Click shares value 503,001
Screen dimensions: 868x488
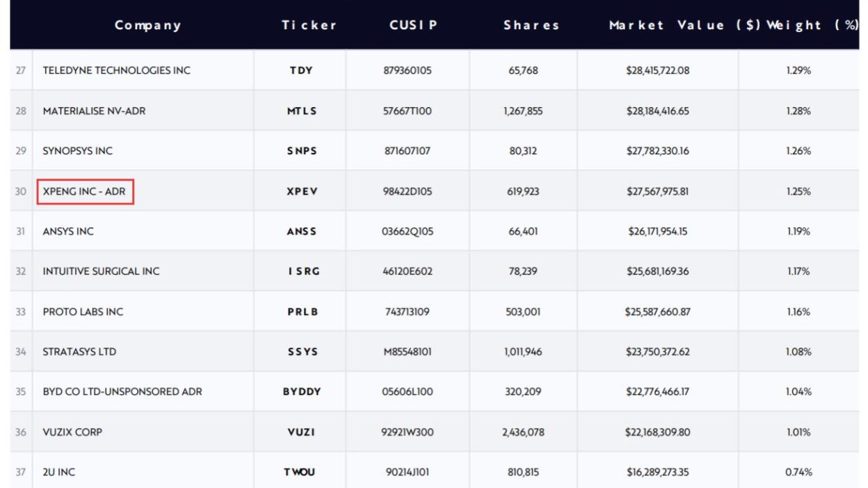523,311
